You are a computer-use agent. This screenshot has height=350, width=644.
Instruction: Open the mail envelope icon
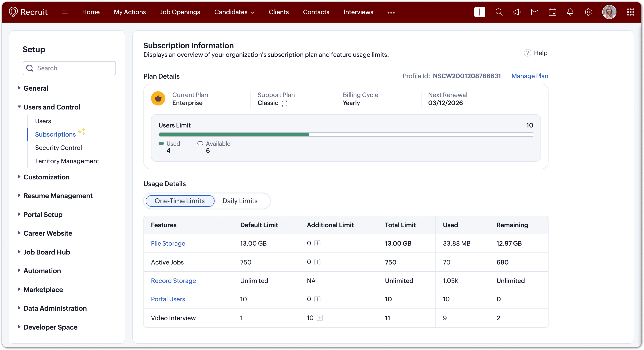tap(535, 12)
